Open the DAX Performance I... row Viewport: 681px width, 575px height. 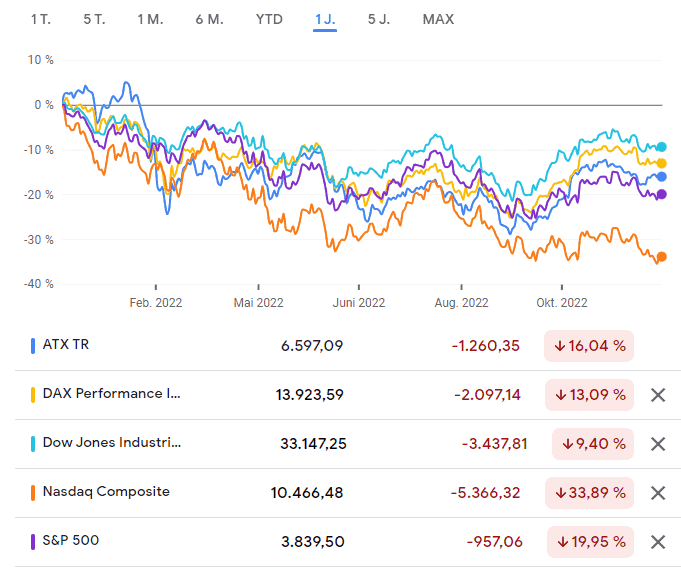[347, 395]
